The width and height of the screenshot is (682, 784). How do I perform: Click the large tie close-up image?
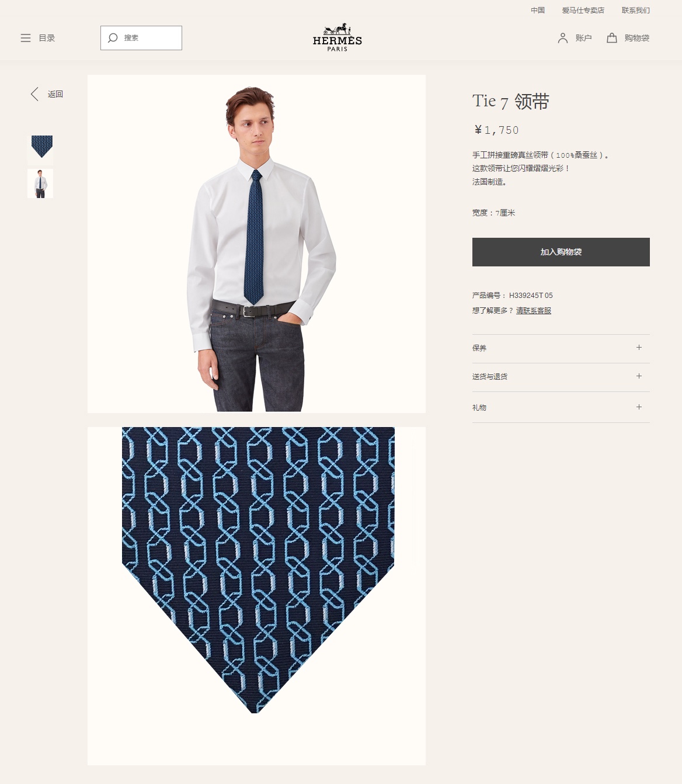coord(256,596)
